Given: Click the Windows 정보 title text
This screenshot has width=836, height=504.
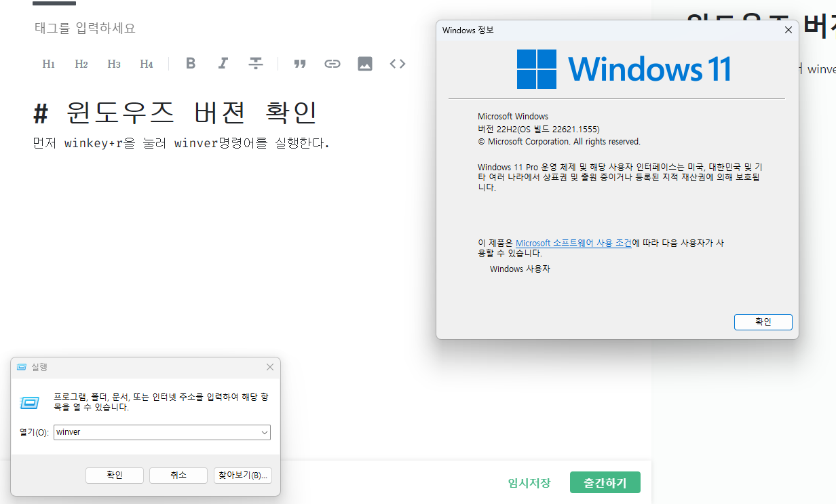Looking at the screenshot, I should [x=468, y=30].
